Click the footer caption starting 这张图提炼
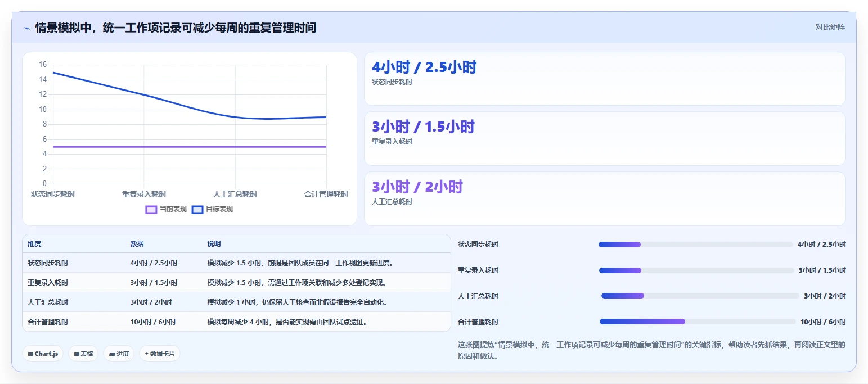 [x=651, y=350]
